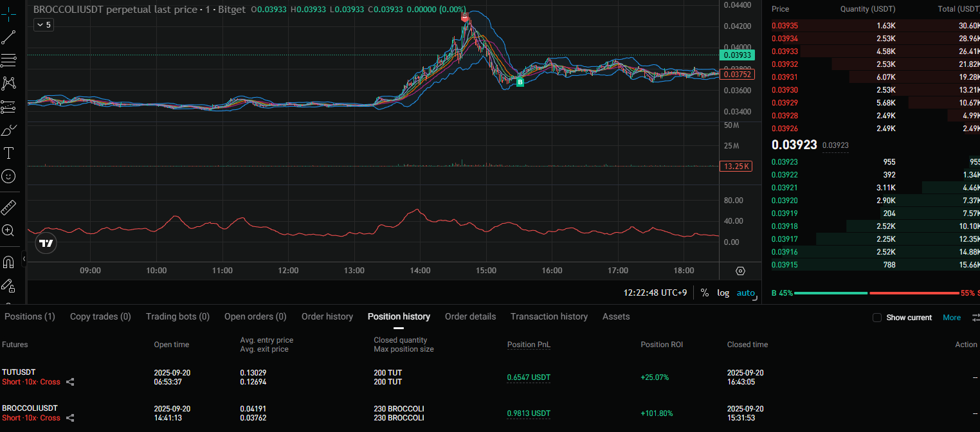
Task: Open the emoji sticker tool
Action: point(9,175)
